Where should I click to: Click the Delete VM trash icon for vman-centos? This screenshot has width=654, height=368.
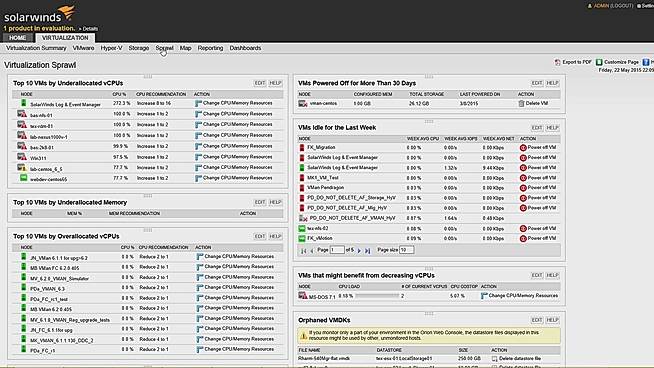(521, 103)
